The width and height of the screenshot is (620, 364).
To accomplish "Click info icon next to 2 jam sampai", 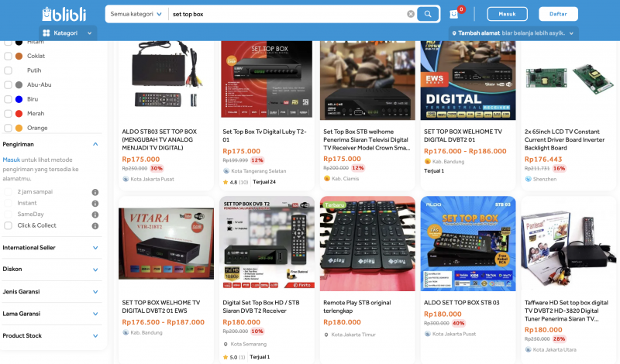I will [x=95, y=192].
